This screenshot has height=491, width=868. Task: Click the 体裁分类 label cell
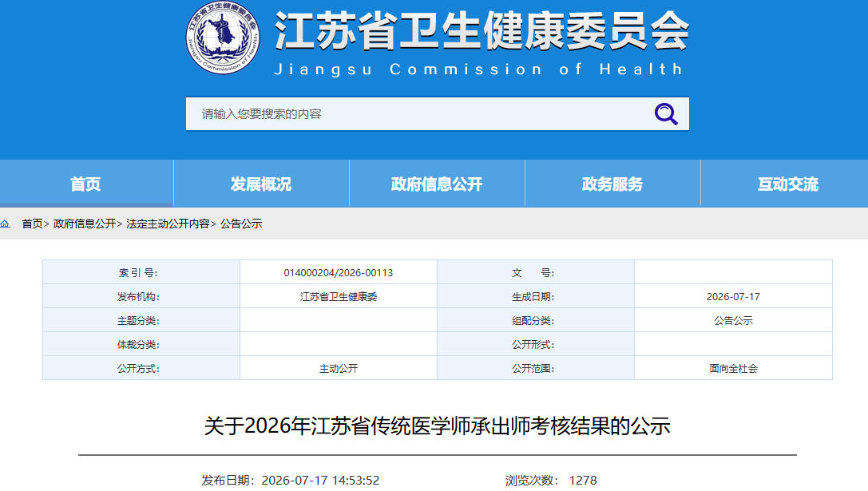(x=141, y=344)
